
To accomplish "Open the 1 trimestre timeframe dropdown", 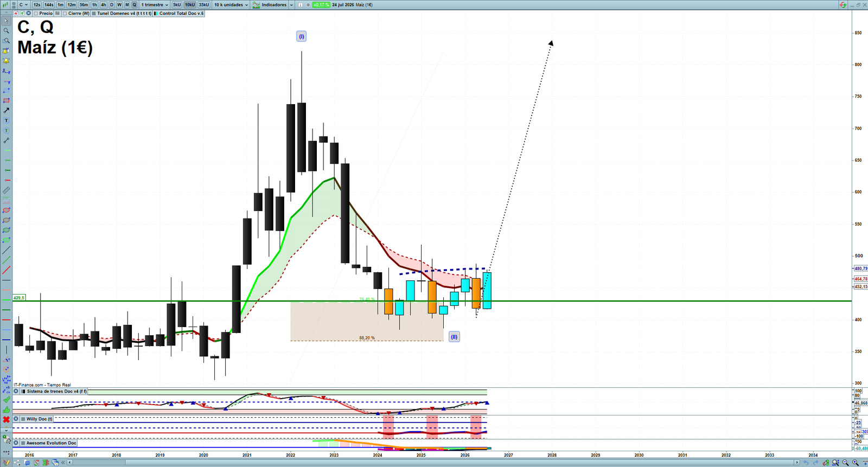I will 155,5.
